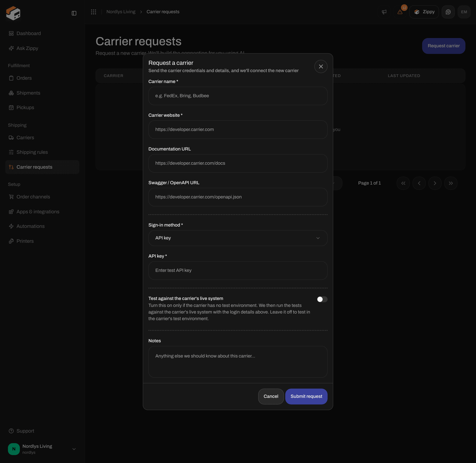Viewport: 476px width, 463px height.
Task: Click Cancel in the dialog
Action: point(271,396)
